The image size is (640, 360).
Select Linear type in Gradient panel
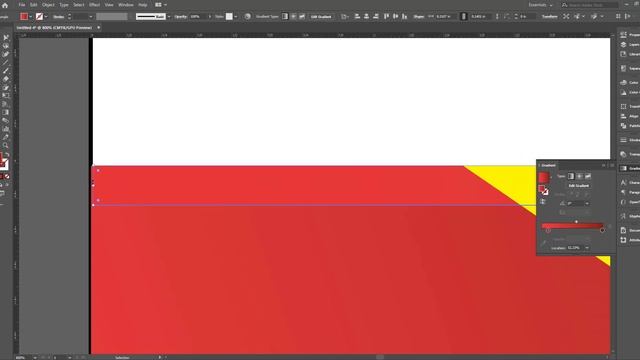pyautogui.click(x=571, y=176)
